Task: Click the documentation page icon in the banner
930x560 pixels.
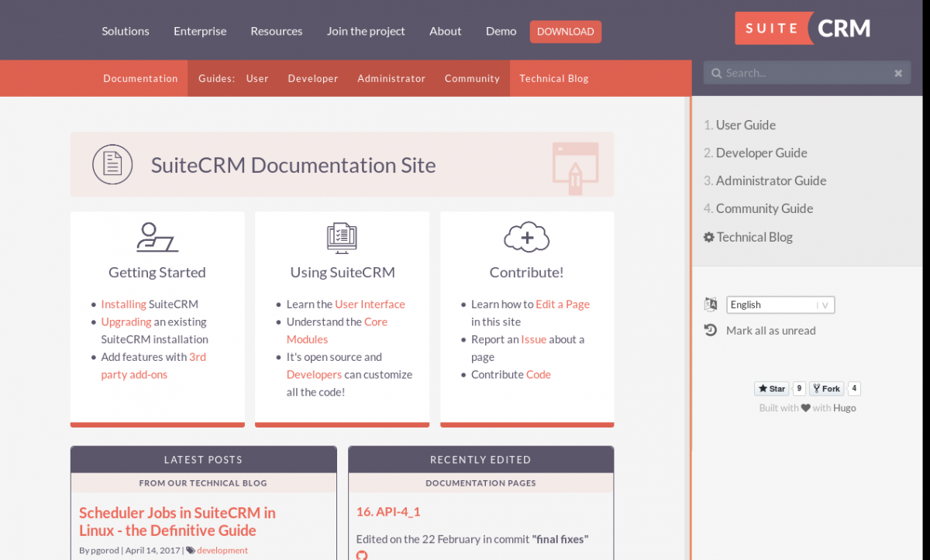Action: coord(112,164)
